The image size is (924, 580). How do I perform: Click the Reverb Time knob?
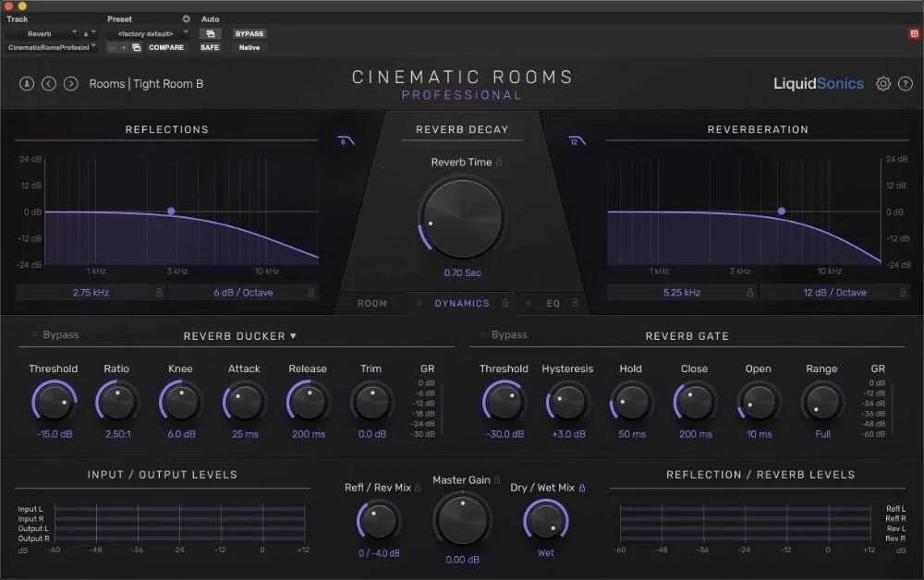coord(462,219)
